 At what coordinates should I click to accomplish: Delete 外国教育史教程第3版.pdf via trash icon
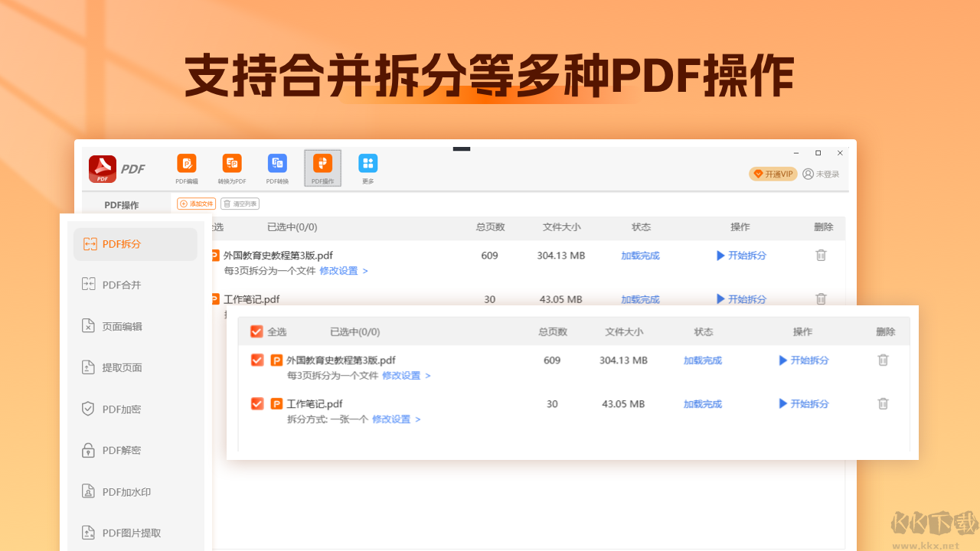tap(883, 360)
